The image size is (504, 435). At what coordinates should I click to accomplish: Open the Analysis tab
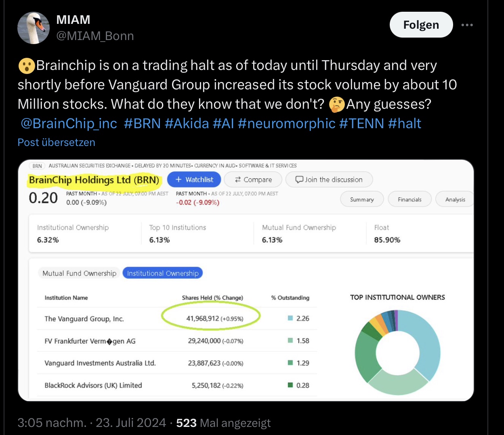[455, 199]
